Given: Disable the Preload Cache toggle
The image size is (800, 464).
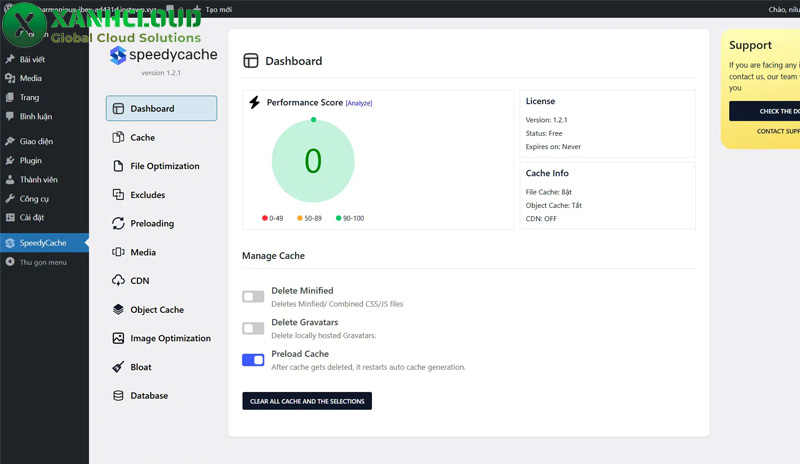Looking at the screenshot, I should pyautogui.click(x=253, y=360).
